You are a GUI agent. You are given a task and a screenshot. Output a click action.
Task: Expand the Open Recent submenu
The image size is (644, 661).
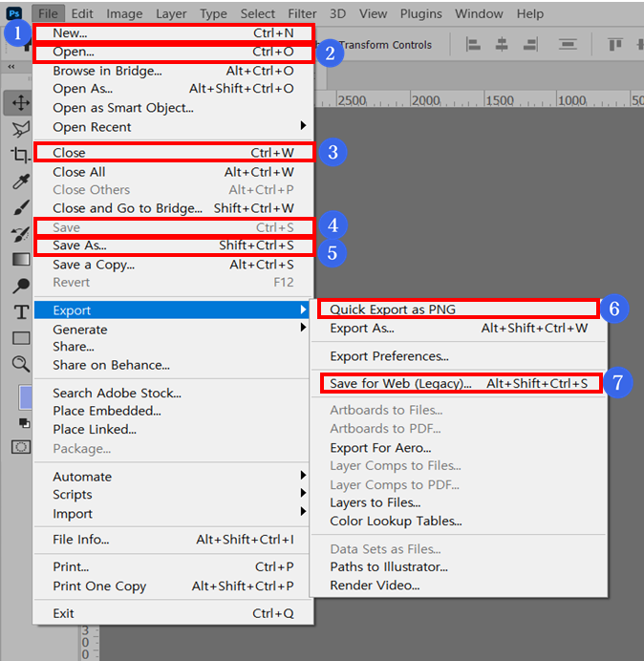pos(173,126)
